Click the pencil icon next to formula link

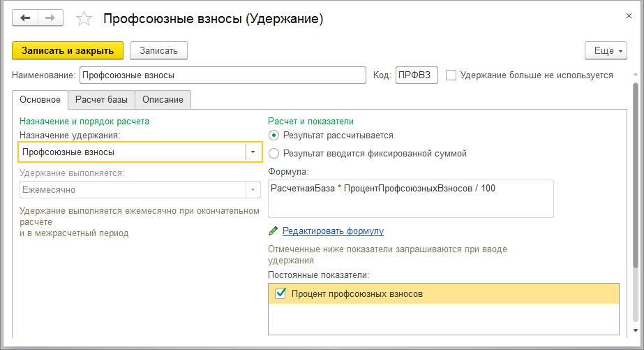273,231
